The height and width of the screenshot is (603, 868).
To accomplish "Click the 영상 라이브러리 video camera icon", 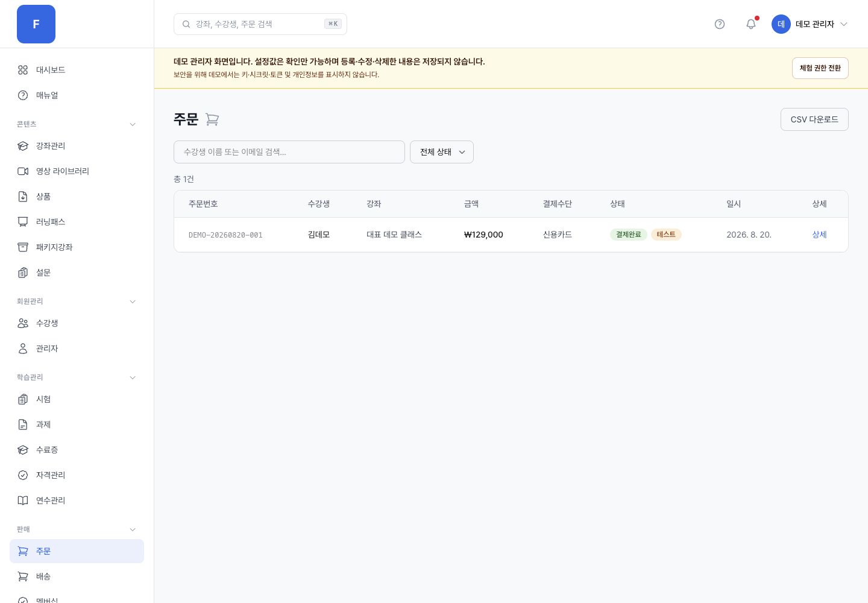I will click(23, 171).
